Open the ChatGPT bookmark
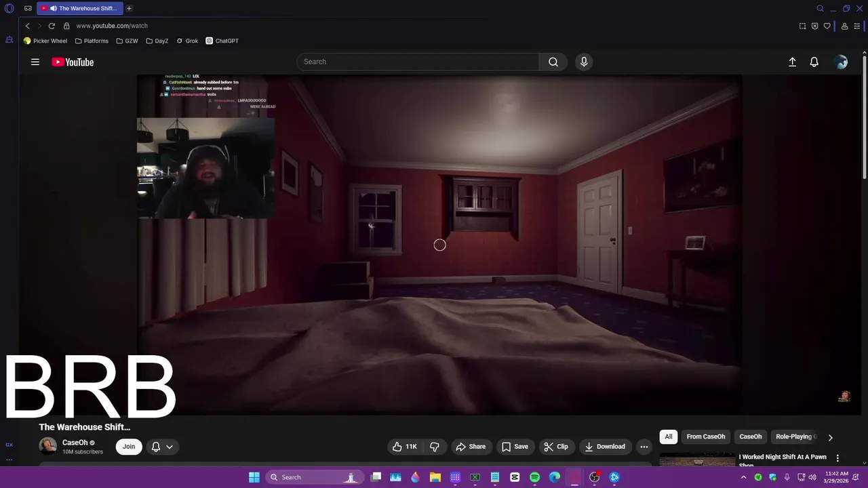This screenshot has width=868, height=488. click(x=222, y=41)
